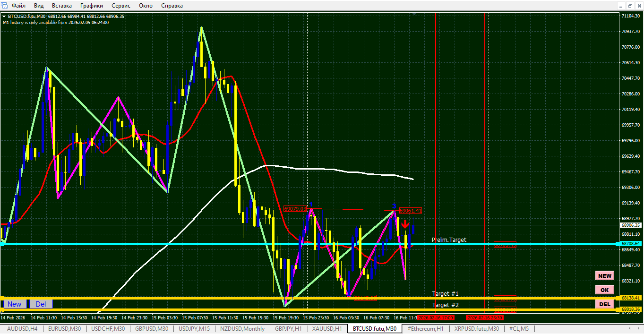Click the blue Del button on the chart
Screen dimensions: 644x334
pyautogui.click(x=41, y=304)
